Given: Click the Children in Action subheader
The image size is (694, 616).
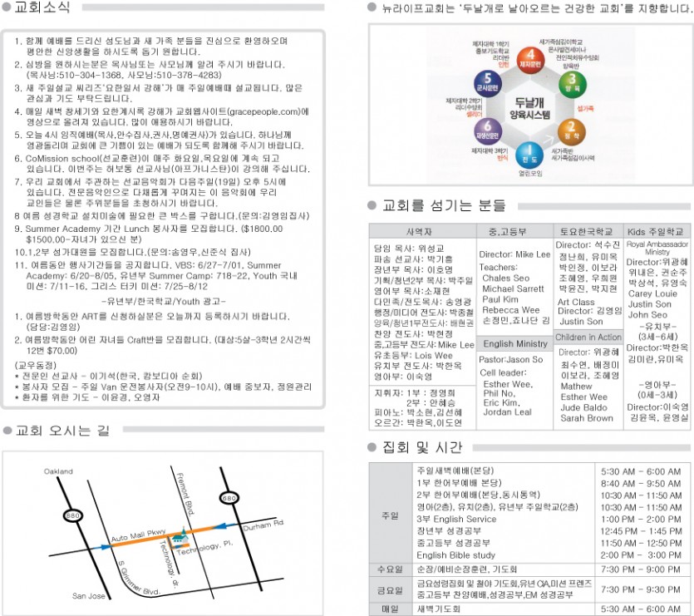Looking at the screenshot, I should tap(588, 337).
